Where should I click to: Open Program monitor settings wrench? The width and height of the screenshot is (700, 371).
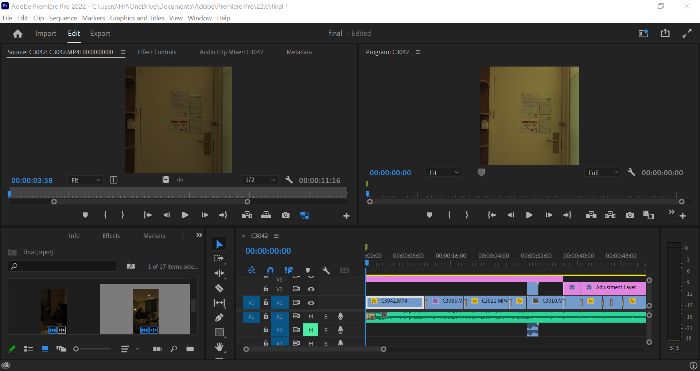(631, 172)
